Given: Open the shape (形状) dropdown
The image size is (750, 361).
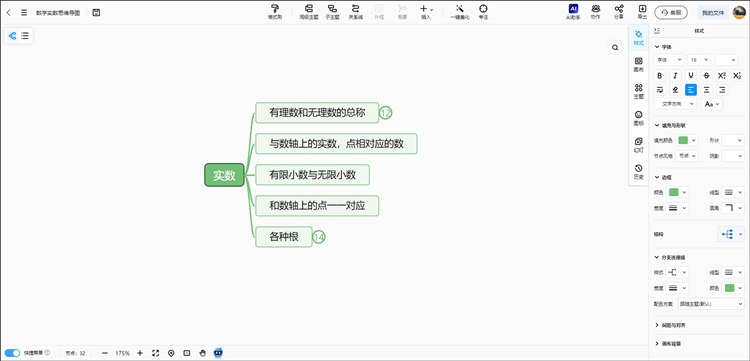Looking at the screenshot, I should point(733,140).
